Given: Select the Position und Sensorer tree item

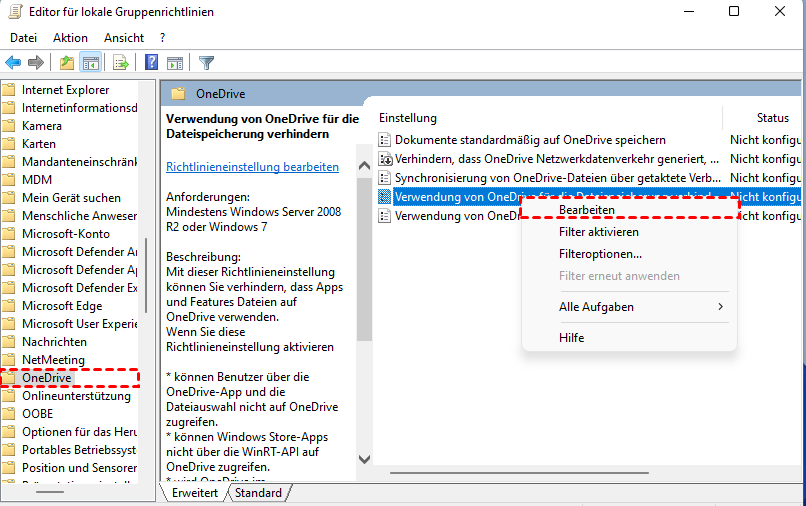Looking at the screenshot, I should point(80,468).
